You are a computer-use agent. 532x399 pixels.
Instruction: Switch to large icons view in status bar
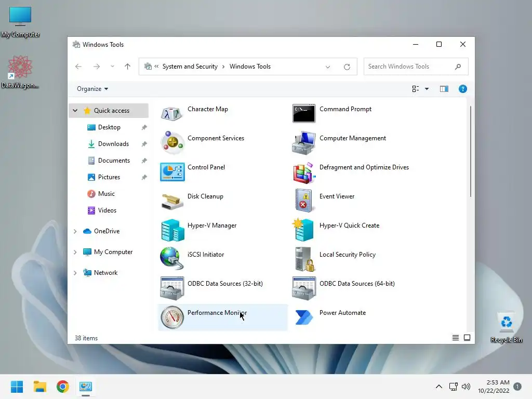467,338
